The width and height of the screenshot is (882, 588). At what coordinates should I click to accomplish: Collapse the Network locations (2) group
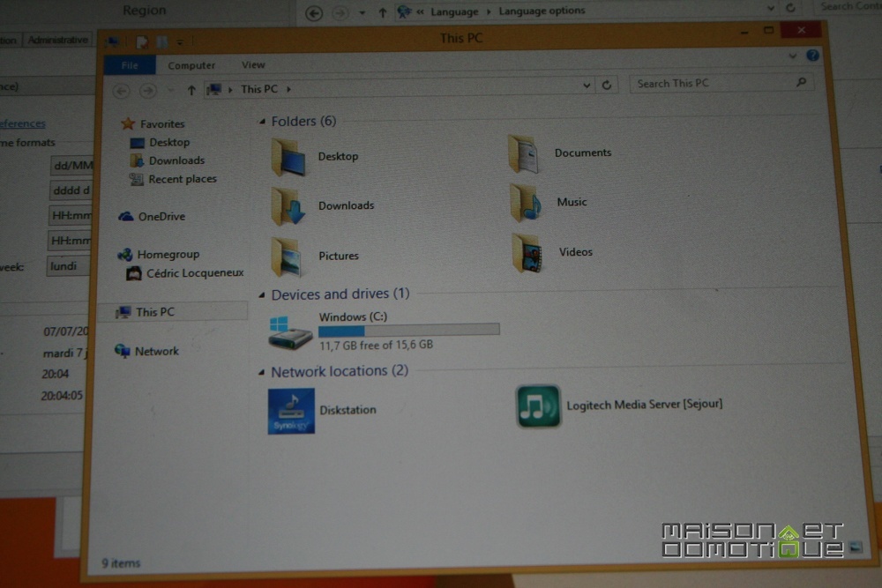261,372
